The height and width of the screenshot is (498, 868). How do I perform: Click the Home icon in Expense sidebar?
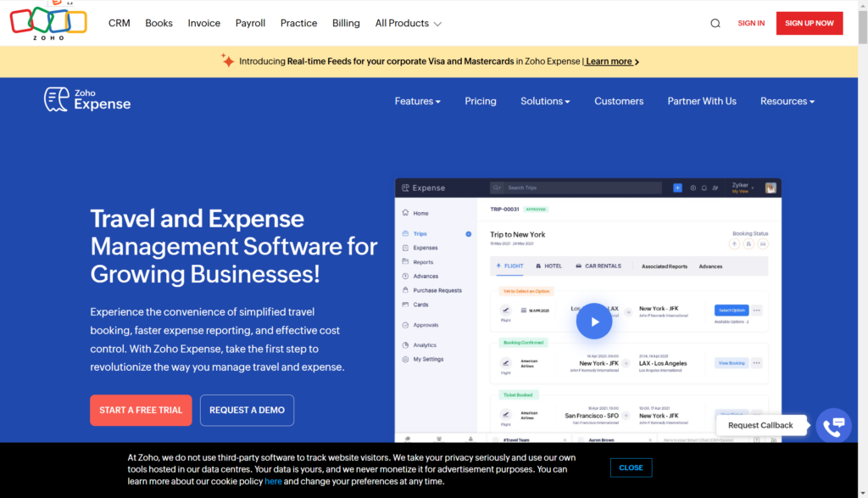coord(406,213)
